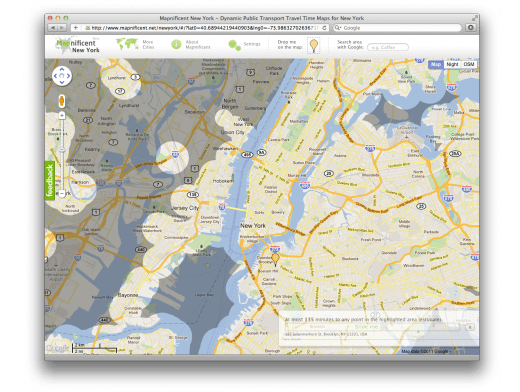Screen dimensions: 520x392
Task: Click the orange location pin in Brooklyn
Action: (x=275, y=259)
